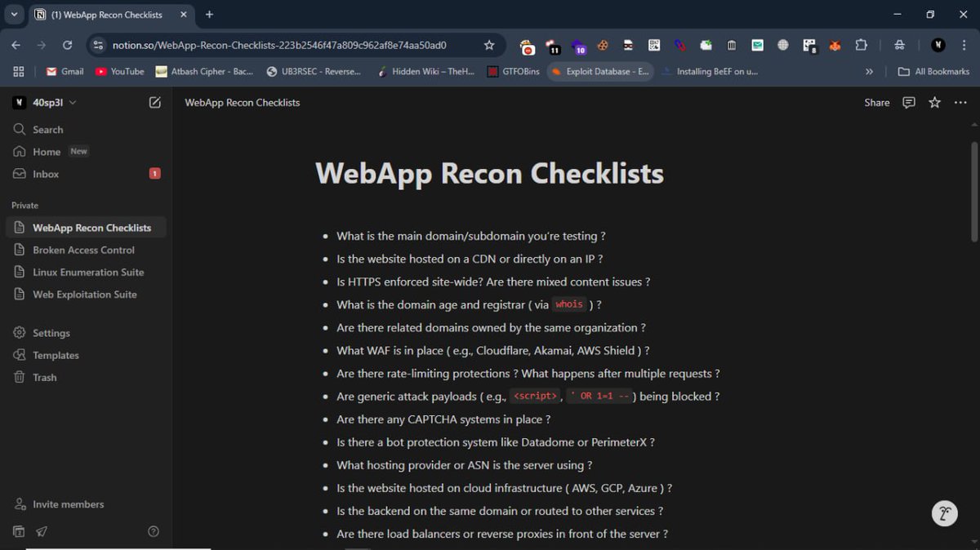Open Search from the sidebar
The width and height of the screenshot is (980, 550).
pos(45,129)
